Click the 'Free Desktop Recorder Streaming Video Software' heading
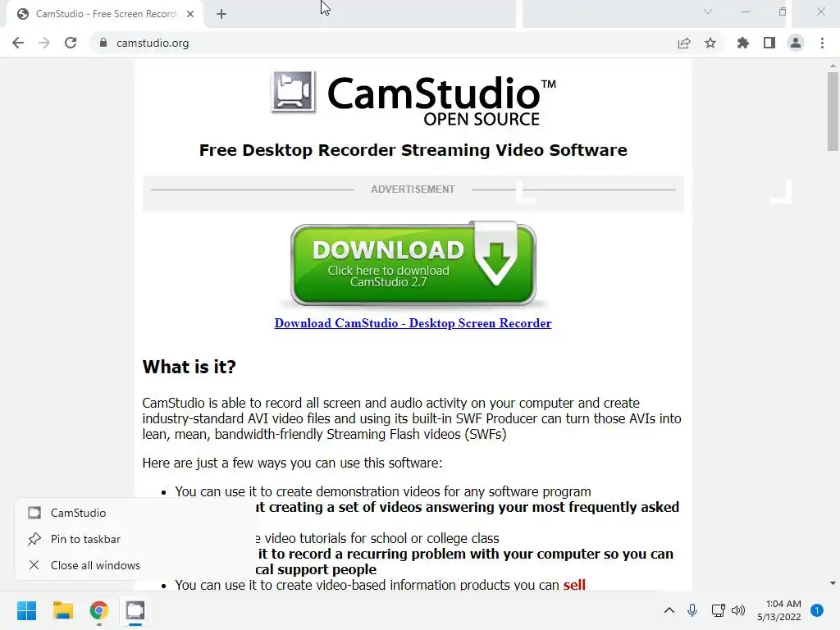 (413, 150)
